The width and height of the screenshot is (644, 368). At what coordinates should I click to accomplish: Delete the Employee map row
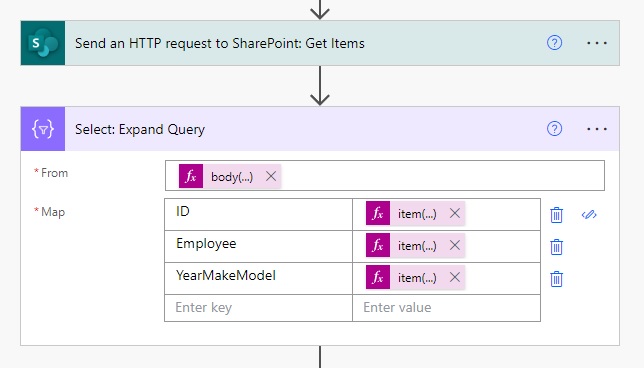(557, 247)
